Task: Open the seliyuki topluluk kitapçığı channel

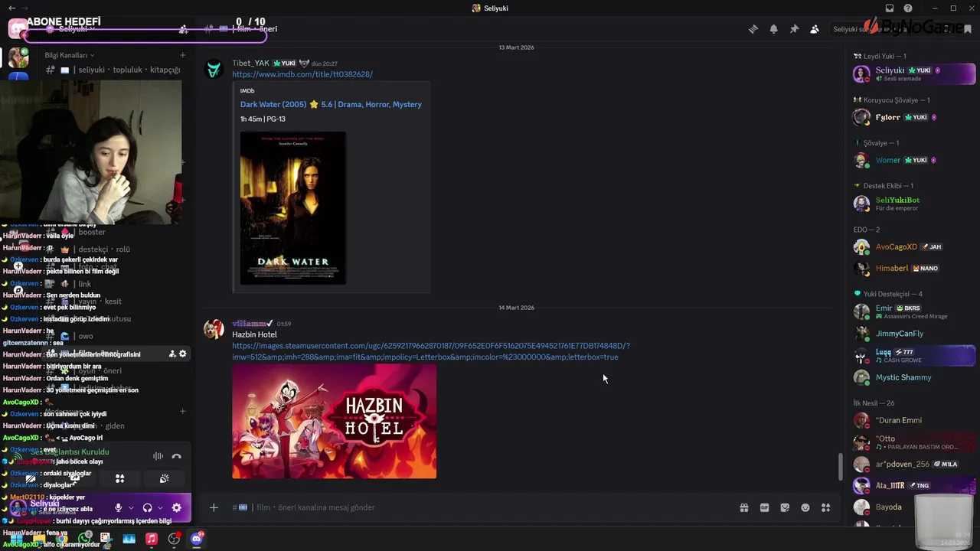Action: click(115, 70)
